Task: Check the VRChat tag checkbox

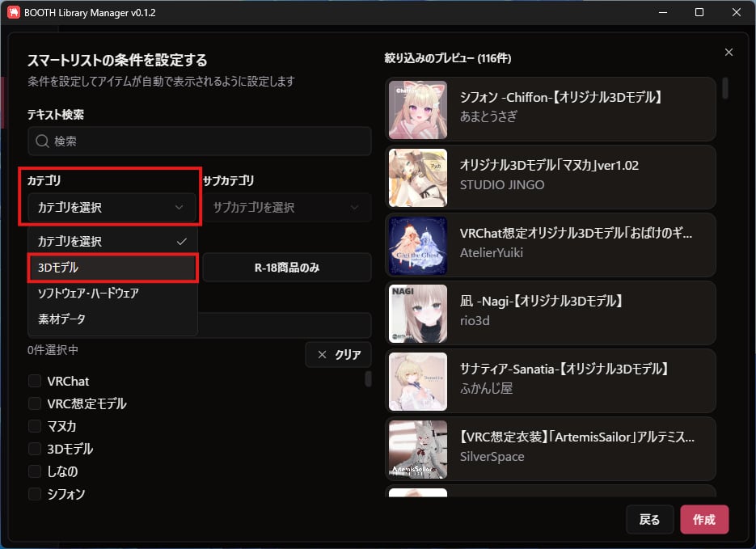Action: tap(35, 381)
